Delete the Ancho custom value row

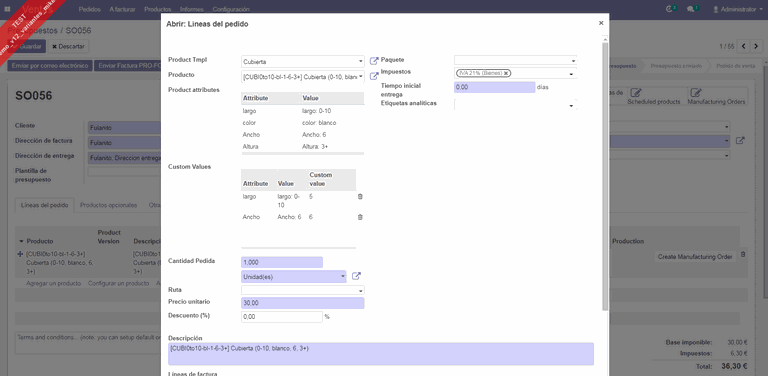pyautogui.click(x=360, y=217)
